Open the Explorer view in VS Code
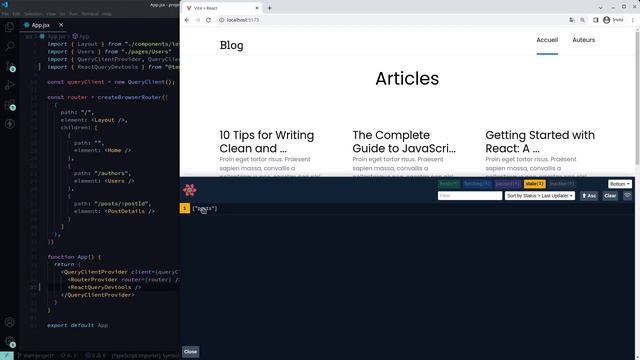 [x=9, y=27]
